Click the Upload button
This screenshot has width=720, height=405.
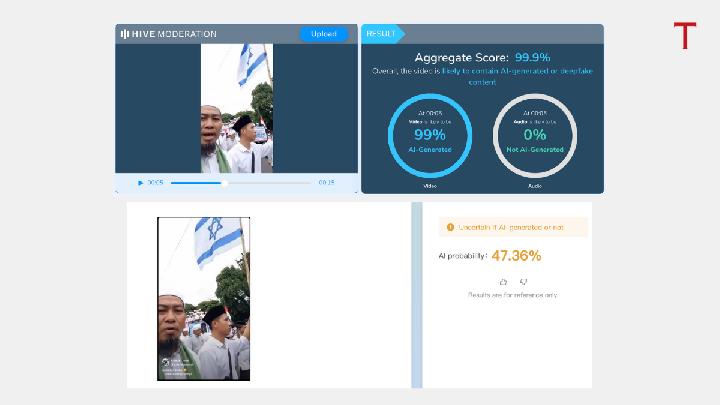(323, 34)
